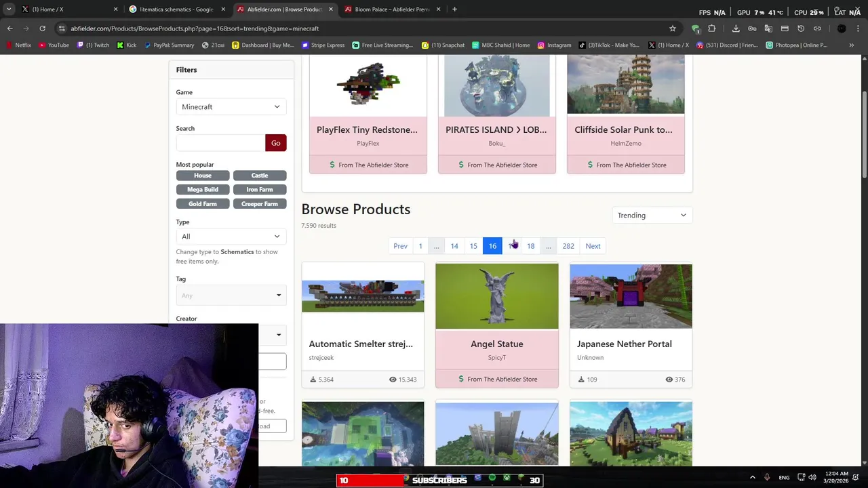Click the translate icon in toolbar
The image size is (868, 488).
[768, 28]
